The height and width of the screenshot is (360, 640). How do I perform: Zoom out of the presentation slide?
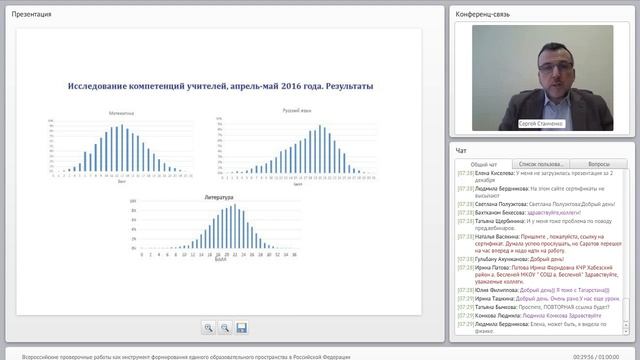tap(225, 328)
